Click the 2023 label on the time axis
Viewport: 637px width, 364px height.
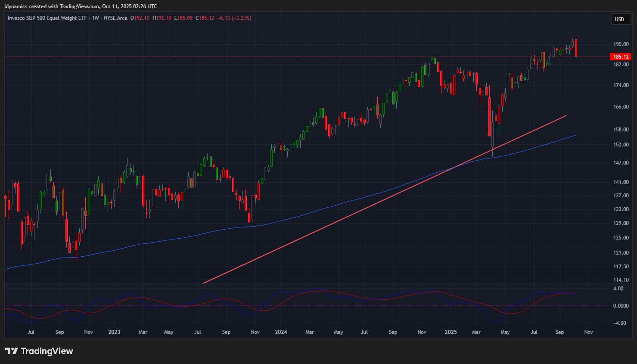pos(114,332)
